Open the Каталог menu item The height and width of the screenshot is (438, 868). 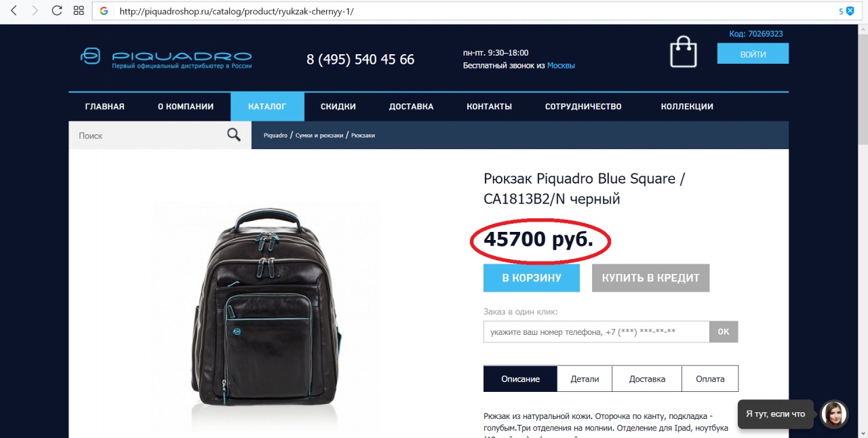coord(267,106)
